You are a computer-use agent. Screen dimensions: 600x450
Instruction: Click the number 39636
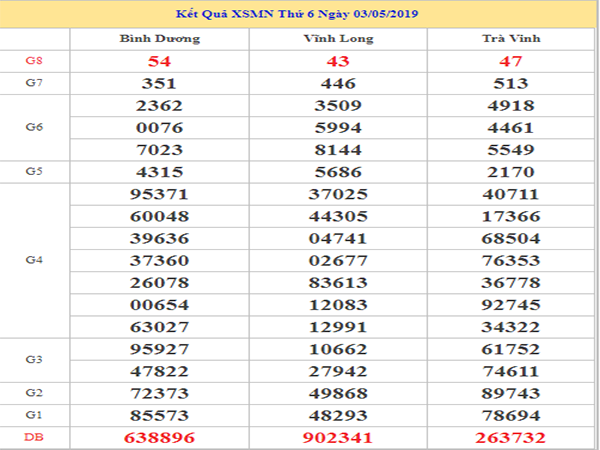(x=160, y=238)
